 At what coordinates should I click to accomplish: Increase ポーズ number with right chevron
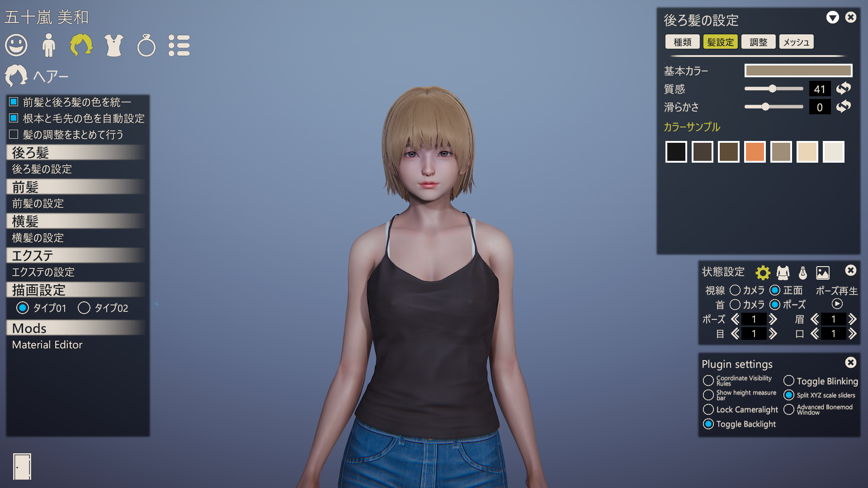pyautogui.click(x=773, y=319)
